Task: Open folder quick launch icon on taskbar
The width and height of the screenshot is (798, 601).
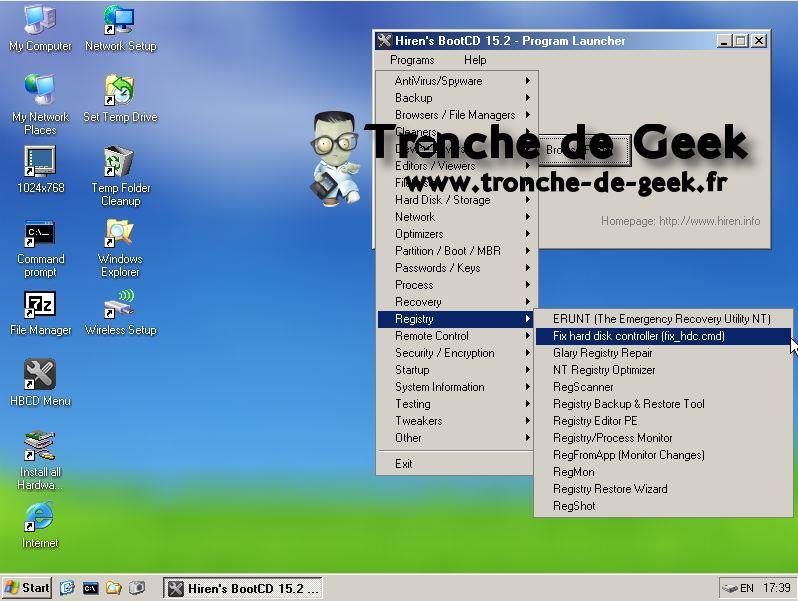Action: [x=113, y=588]
